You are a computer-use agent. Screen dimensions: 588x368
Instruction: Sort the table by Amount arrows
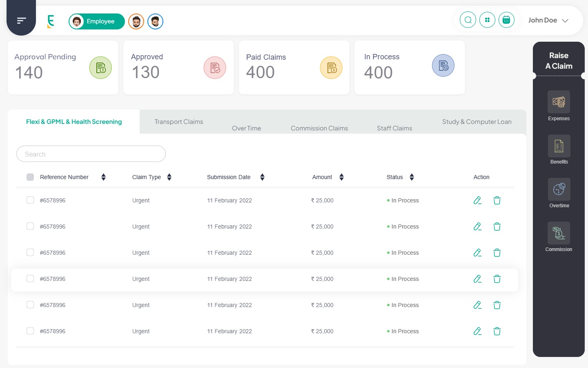point(341,177)
